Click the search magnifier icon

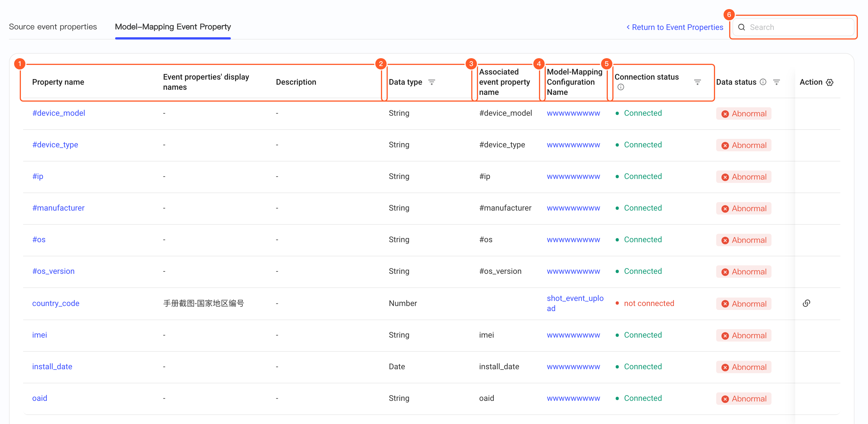tap(742, 27)
